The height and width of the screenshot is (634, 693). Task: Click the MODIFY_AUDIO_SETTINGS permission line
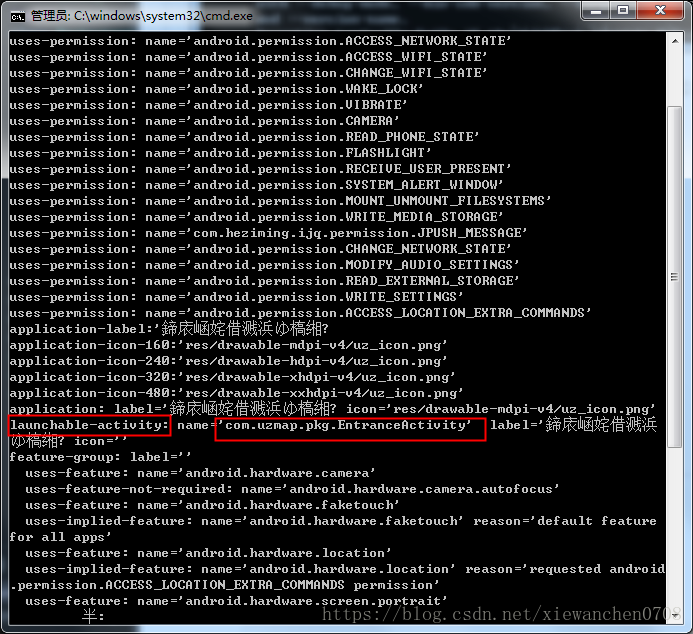click(264, 265)
